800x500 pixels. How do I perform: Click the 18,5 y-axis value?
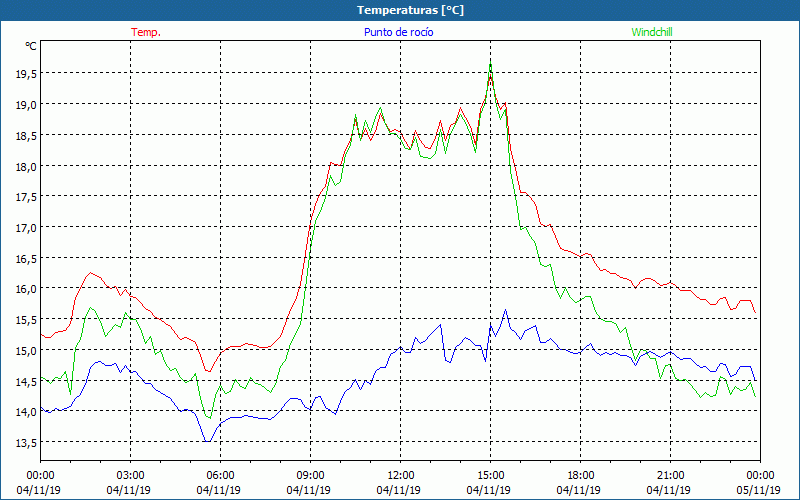coord(26,136)
